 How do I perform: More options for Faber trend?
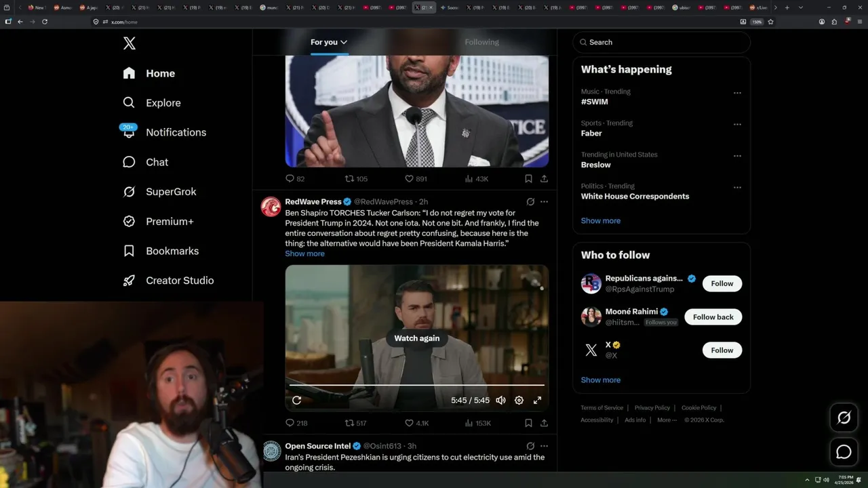[737, 125]
